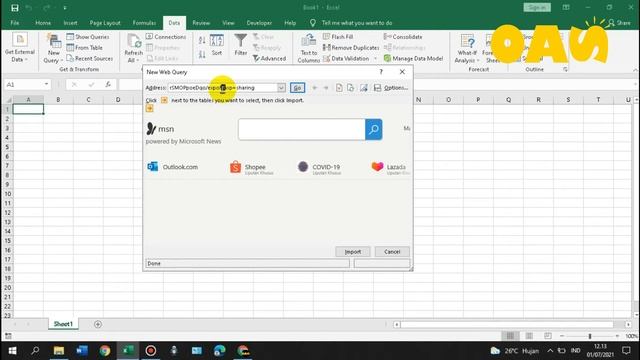Expand the Address history dropdown
The image size is (640, 360).
(x=281, y=88)
